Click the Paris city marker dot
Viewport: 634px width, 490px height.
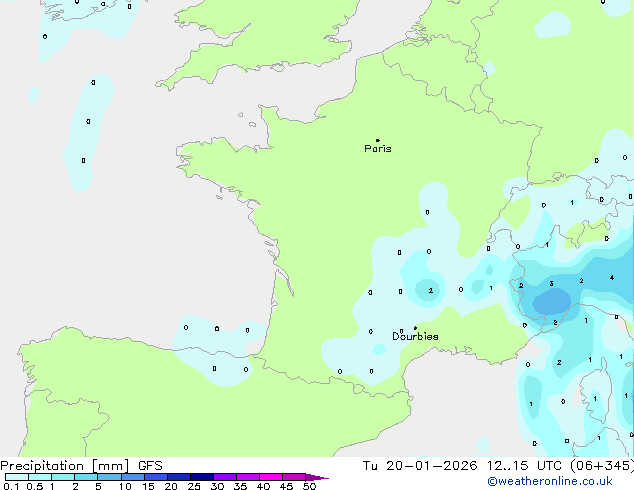378,140
